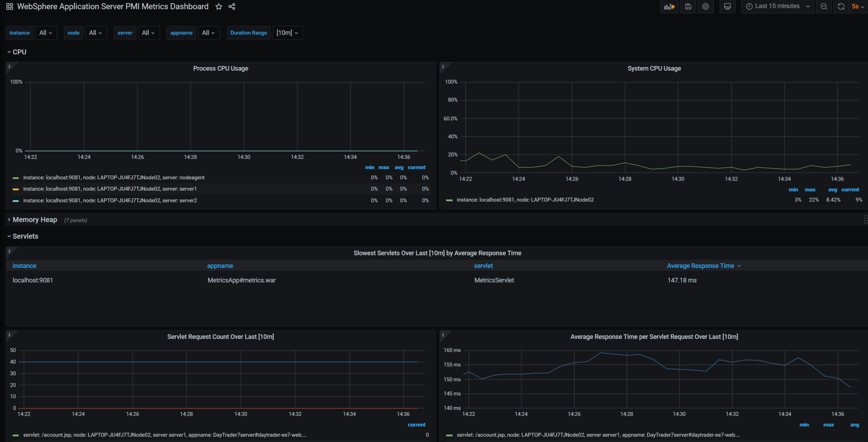Open the instance variable dropdown
This screenshot has height=442, width=868.
tap(46, 33)
